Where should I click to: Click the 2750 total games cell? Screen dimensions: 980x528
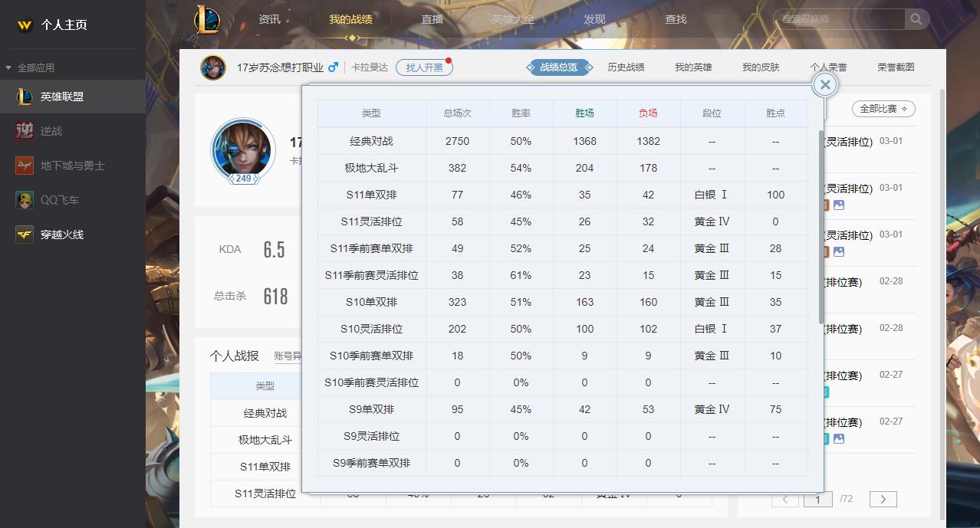(457, 141)
